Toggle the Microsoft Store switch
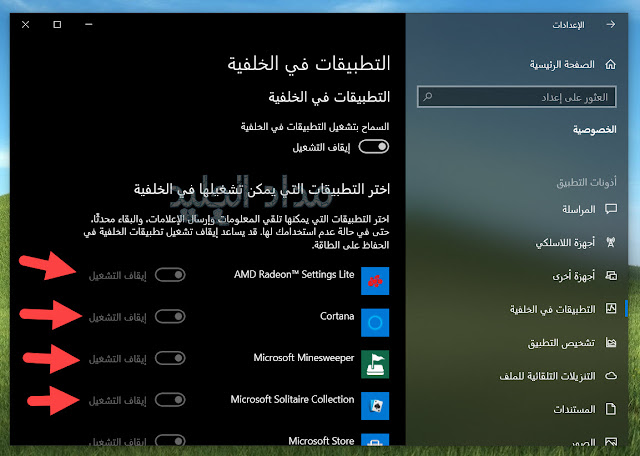Screen dimensions: 640x456 [170, 440]
